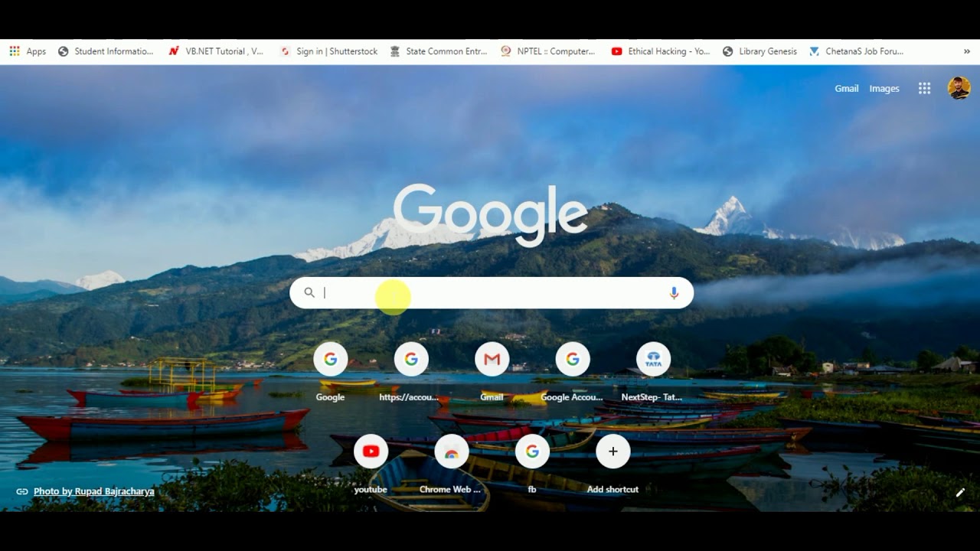The height and width of the screenshot is (551, 980).
Task: Start voice search with microphone icon
Action: tap(674, 292)
